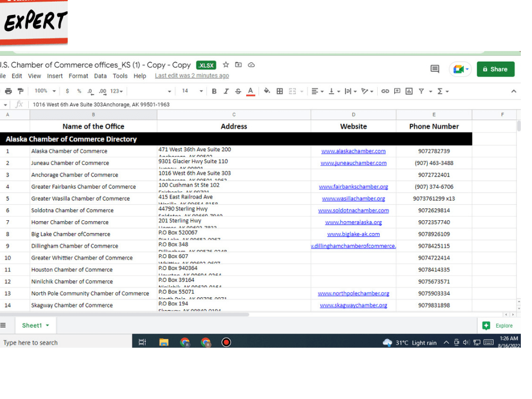
Task: Open the Edit menu
Action: tap(16, 76)
